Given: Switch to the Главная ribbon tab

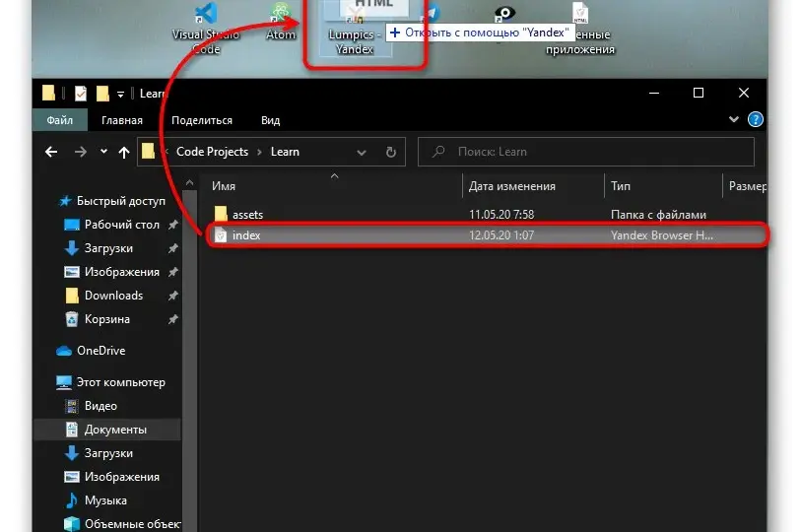Looking at the screenshot, I should 122,120.
